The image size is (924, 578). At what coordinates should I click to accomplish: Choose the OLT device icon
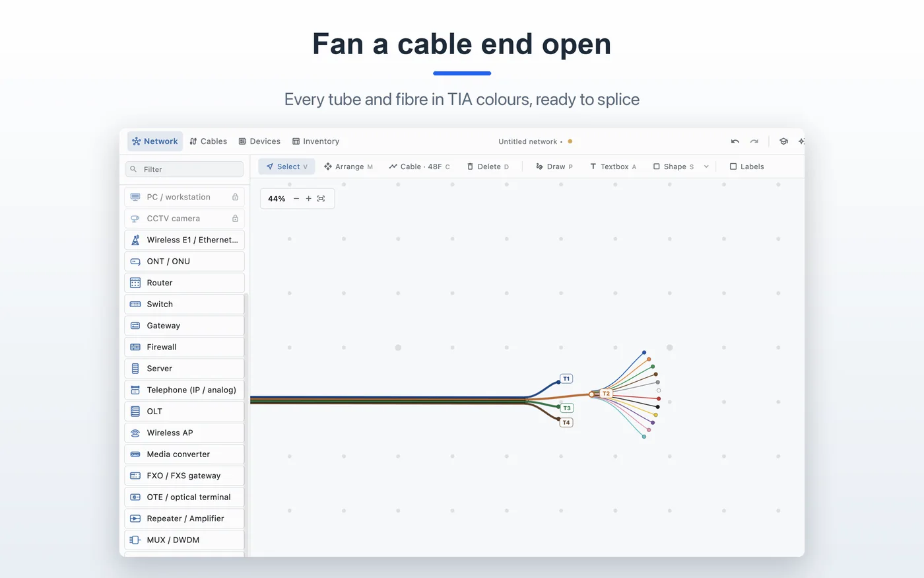135,412
